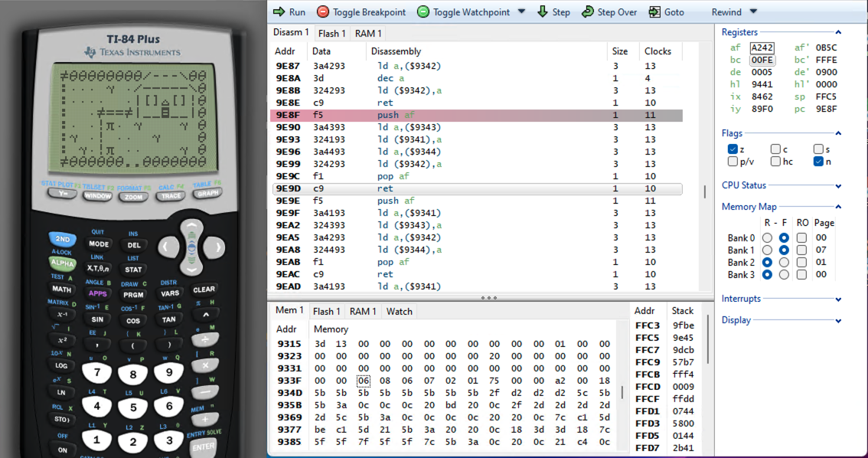Screen dimensions: 868x458
Task: Click the Toggle Watchpoint green icon
Action: (423, 12)
